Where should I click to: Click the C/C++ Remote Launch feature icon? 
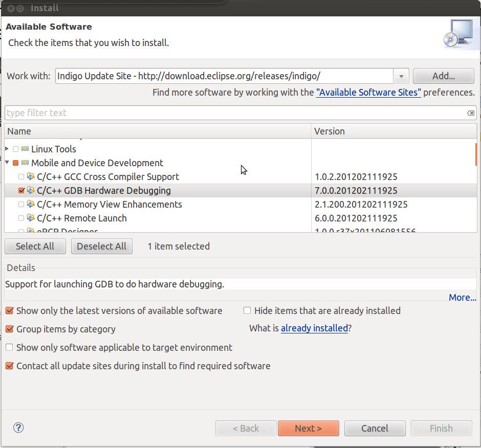pyautogui.click(x=31, y=218)
